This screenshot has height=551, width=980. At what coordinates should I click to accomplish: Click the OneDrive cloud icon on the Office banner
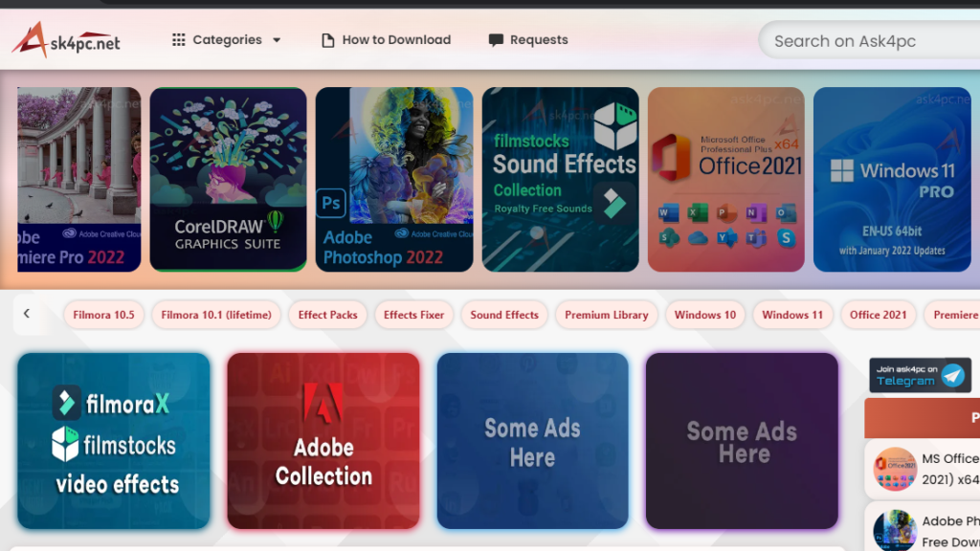698,238
